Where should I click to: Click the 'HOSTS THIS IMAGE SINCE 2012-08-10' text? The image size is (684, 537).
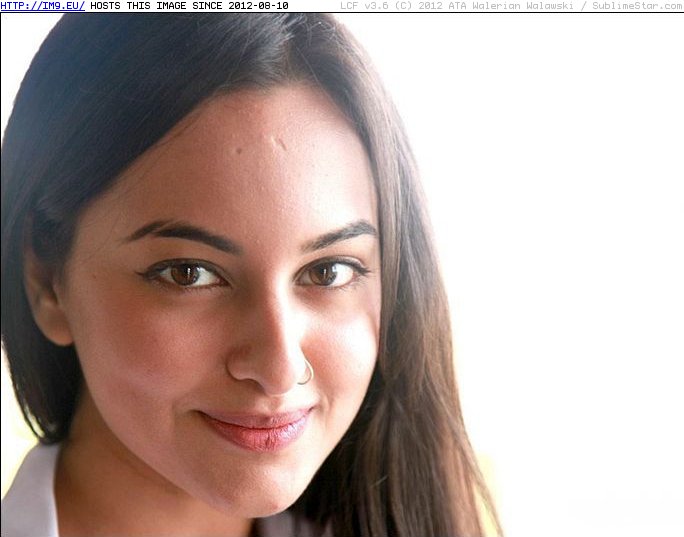pyautogui.click(x=189, y=6)
